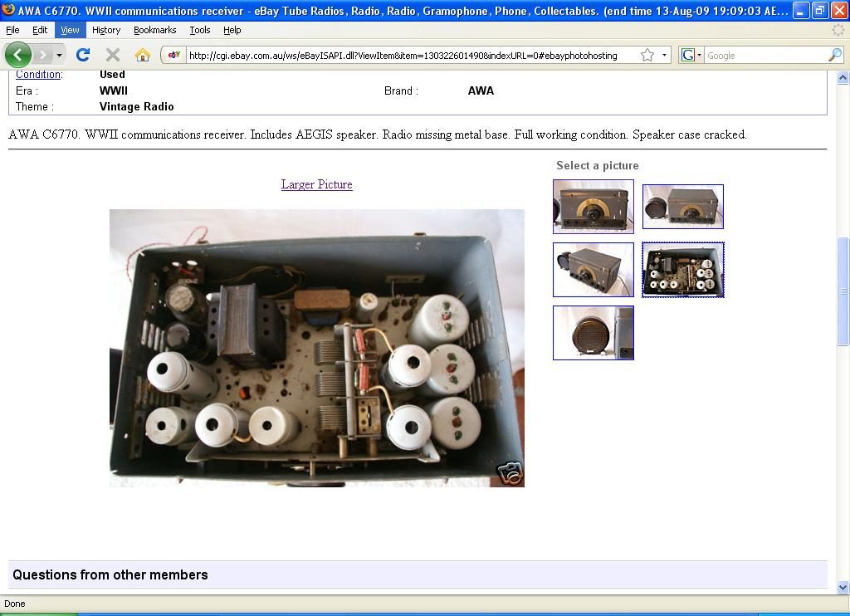The image size is (850, 616).
Task: Click the Condition link
Action: pyautogui.click(x=38, y=74)
